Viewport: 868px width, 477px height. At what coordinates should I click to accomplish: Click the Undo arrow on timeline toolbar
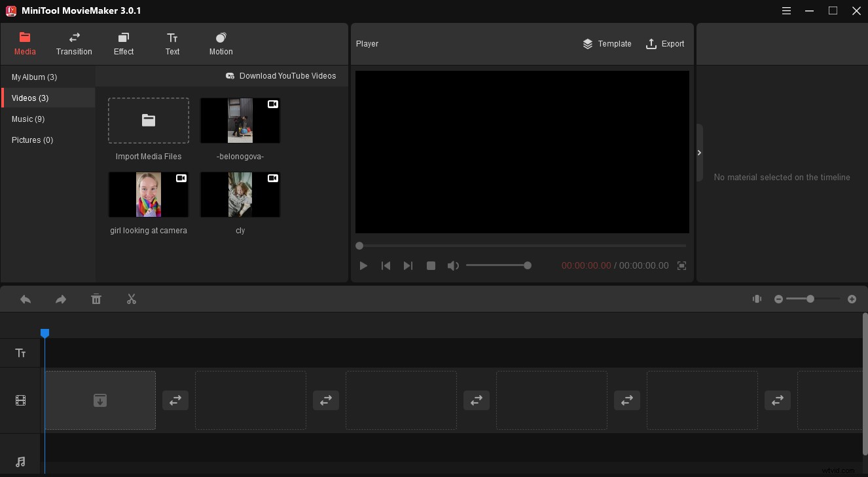click(x=26, y=299)
